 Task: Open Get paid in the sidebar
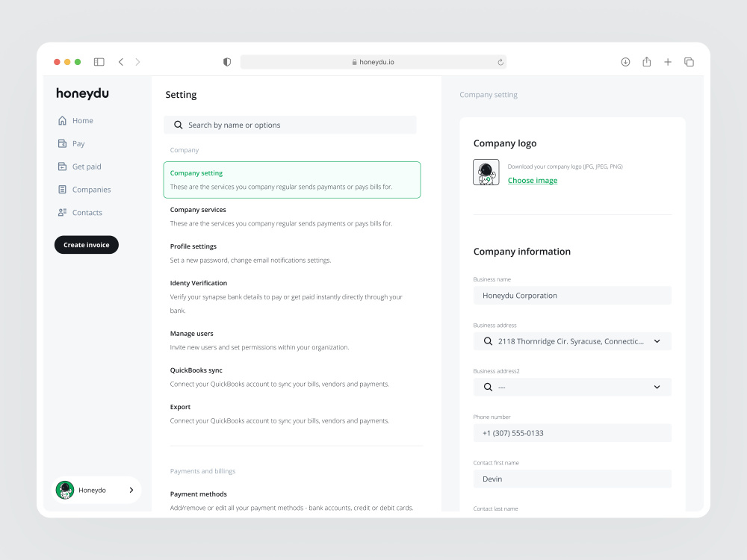coord(79,167)
